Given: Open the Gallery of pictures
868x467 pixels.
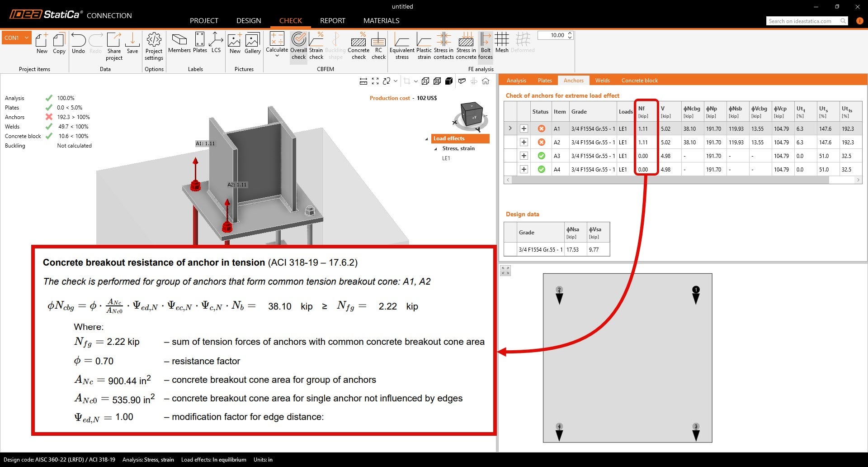Looking at the screenshot, I should [x=252, y=45].
